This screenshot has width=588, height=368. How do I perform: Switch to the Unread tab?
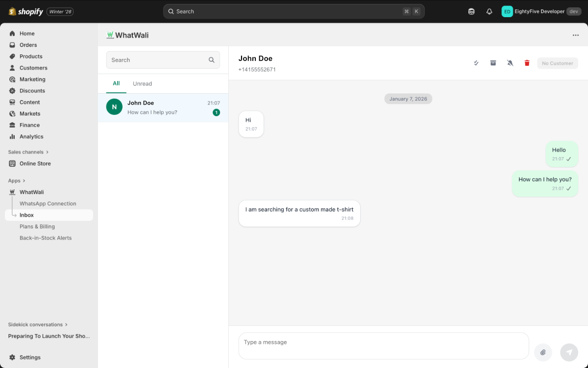tap(142, 84)
